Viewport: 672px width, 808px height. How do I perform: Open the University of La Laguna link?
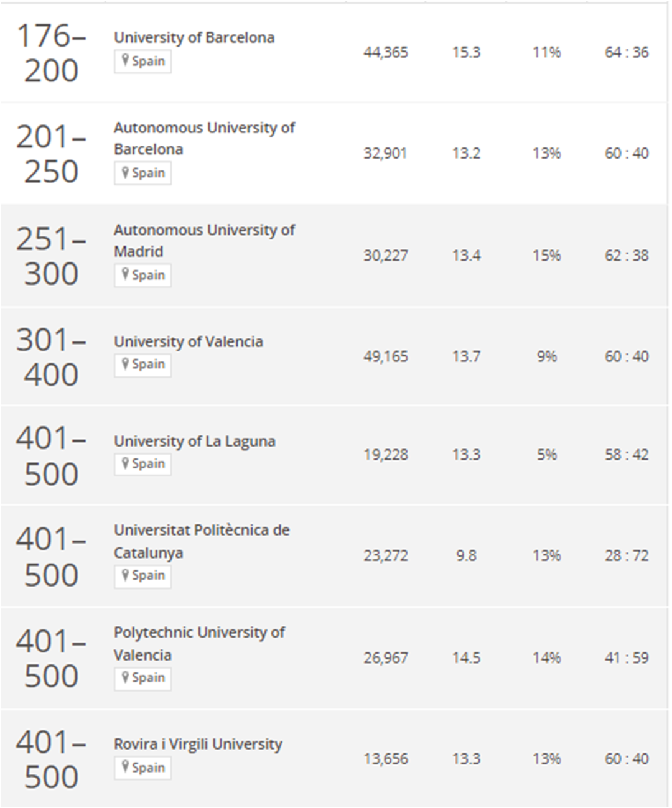coord(195,441)
